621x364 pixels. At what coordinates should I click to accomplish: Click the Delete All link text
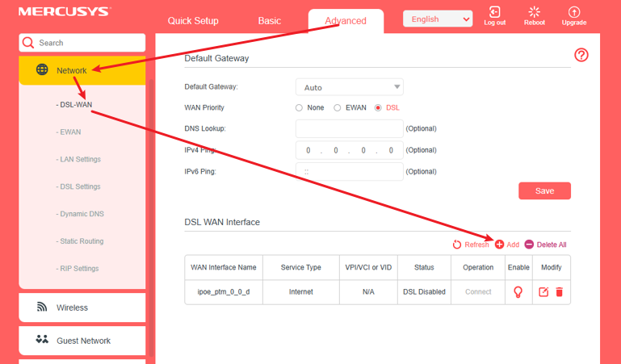click(552, 245)
